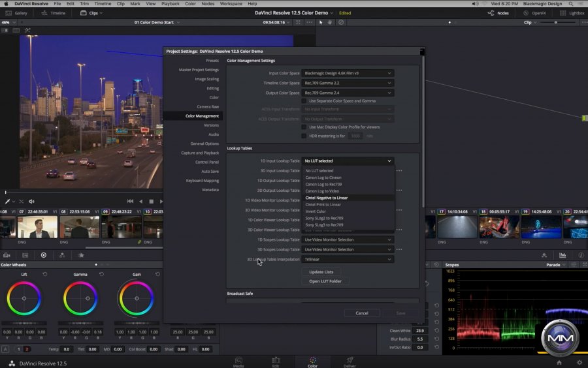Select node 2 in color wheels footer

(27, 349)
